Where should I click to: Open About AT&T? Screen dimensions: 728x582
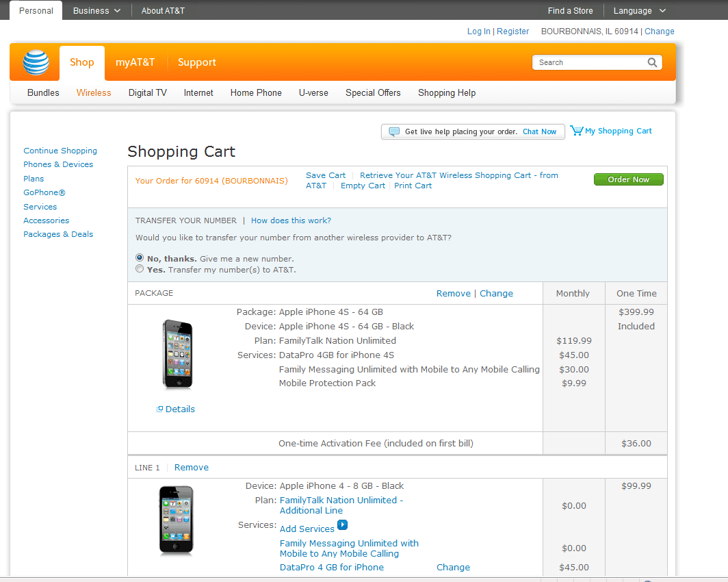163,11
